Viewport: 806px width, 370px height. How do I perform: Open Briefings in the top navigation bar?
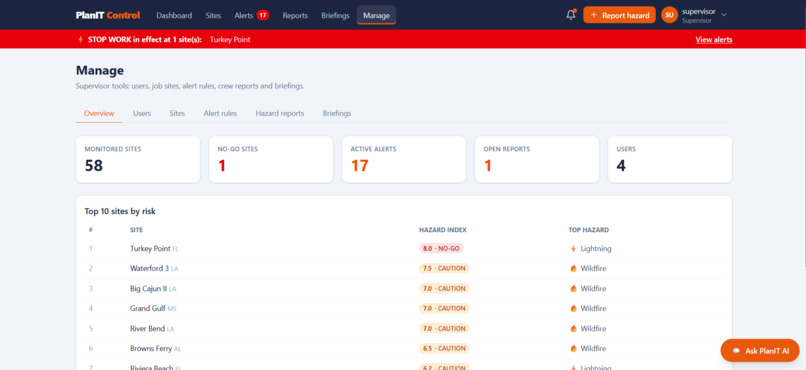[x=335, y=15]
